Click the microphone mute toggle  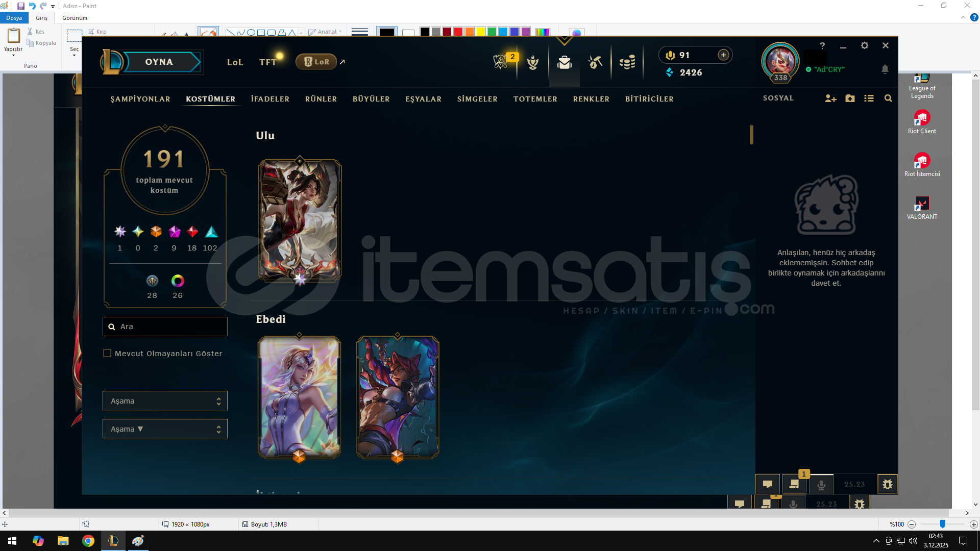(x=821, y=485)
